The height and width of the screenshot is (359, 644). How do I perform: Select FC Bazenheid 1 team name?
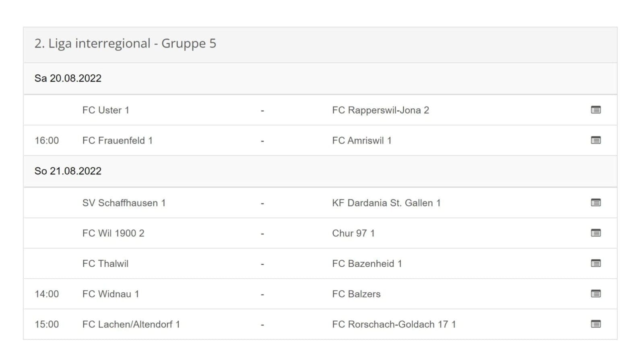coord(367,264)
